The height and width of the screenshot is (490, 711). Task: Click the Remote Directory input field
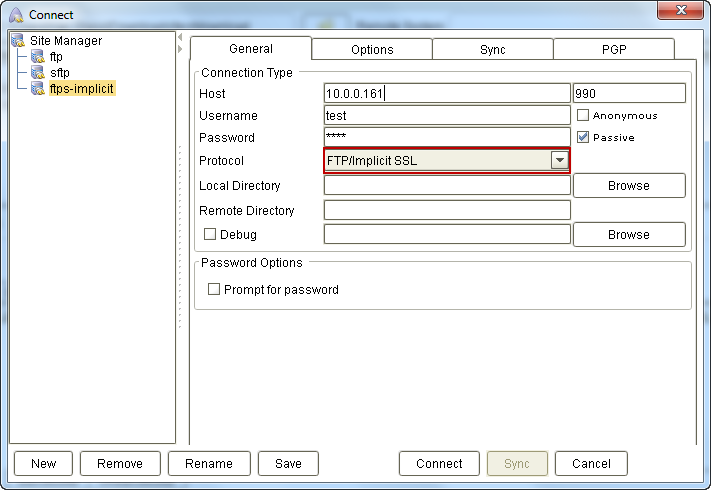pos(447,210)
